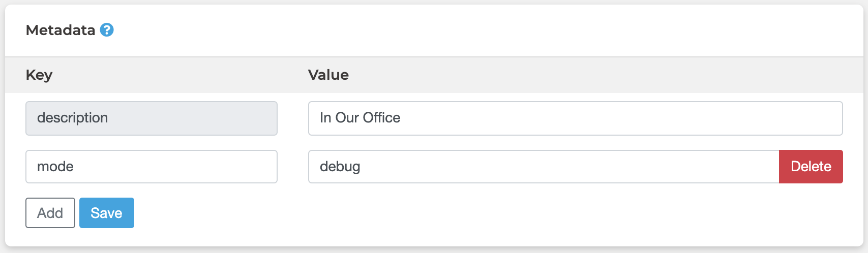Delete the mode metadata row

pos(811,167)
